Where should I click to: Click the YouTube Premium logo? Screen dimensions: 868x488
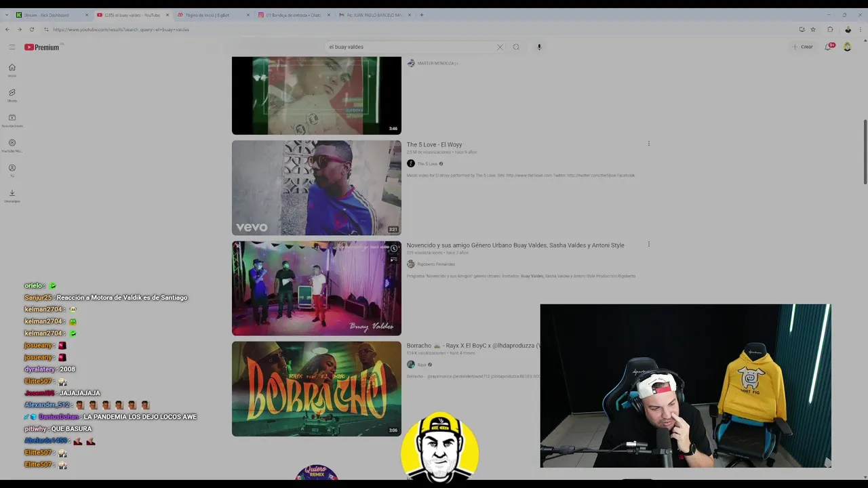pyautogui.click(x=42, y=47)
